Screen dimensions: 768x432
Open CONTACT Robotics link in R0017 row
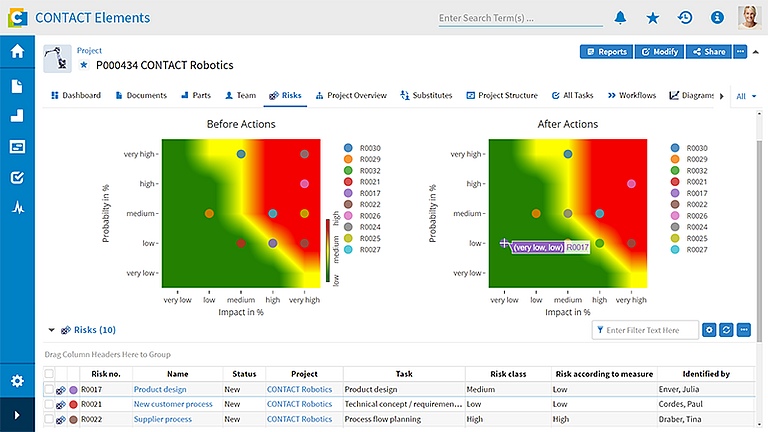tap(299, 389)
